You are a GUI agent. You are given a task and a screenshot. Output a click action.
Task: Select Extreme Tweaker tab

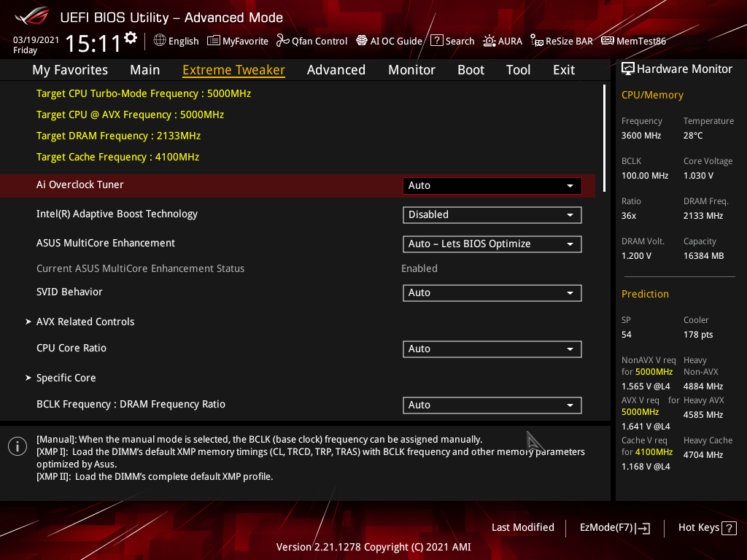pos(234,70)
